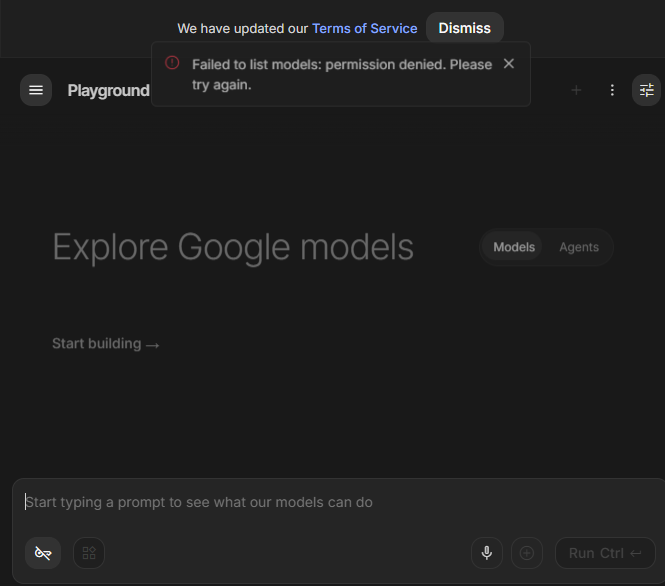Open the Terms of Service link
Image resolution: width=665 pixels, height=586 pixels.
point(364,28)
